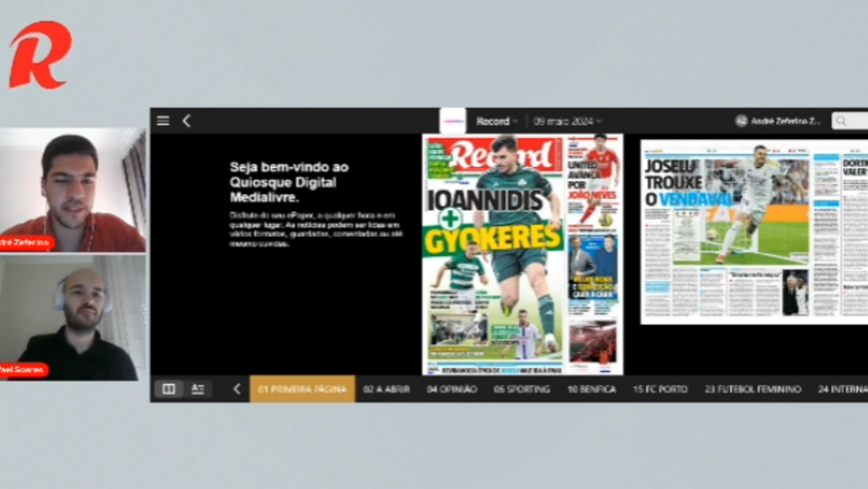Open the hamburger menu icon

click(x=162, y=121)
